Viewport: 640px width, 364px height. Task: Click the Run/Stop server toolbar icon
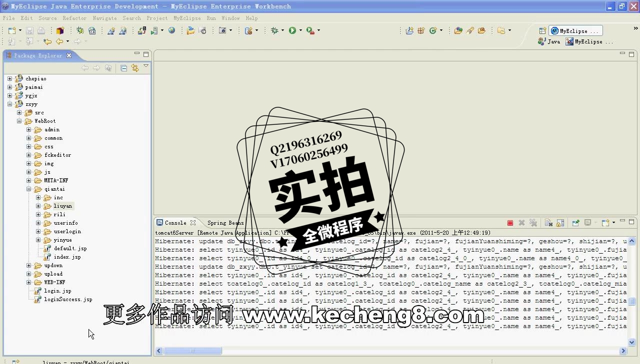(154, 30)
